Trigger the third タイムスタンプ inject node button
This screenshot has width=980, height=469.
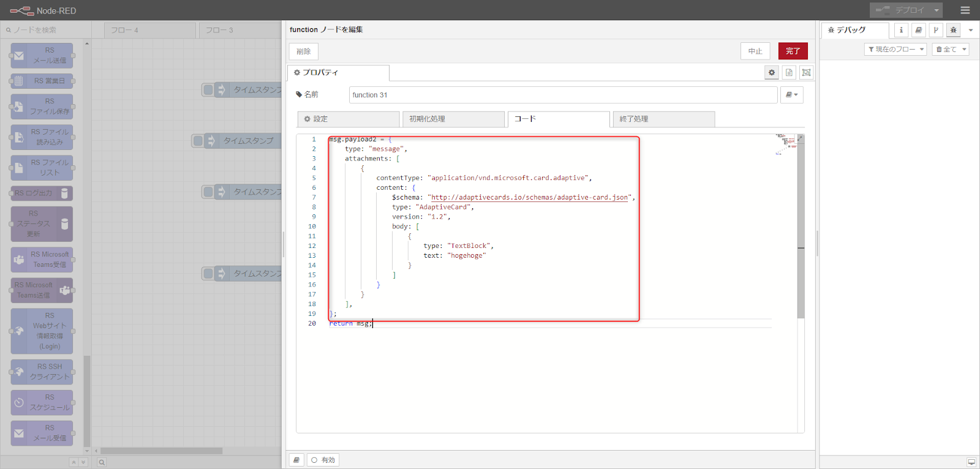208,192
